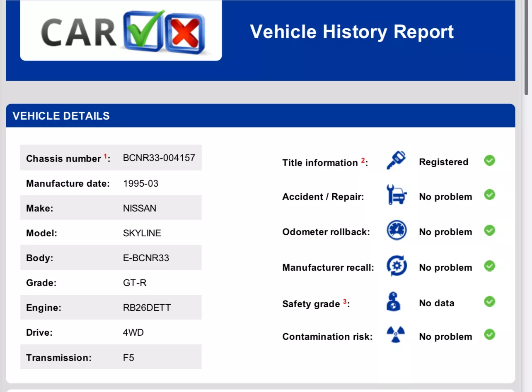
Task: Click green check in Odometer rollback row
Action: tap(489, 230)
